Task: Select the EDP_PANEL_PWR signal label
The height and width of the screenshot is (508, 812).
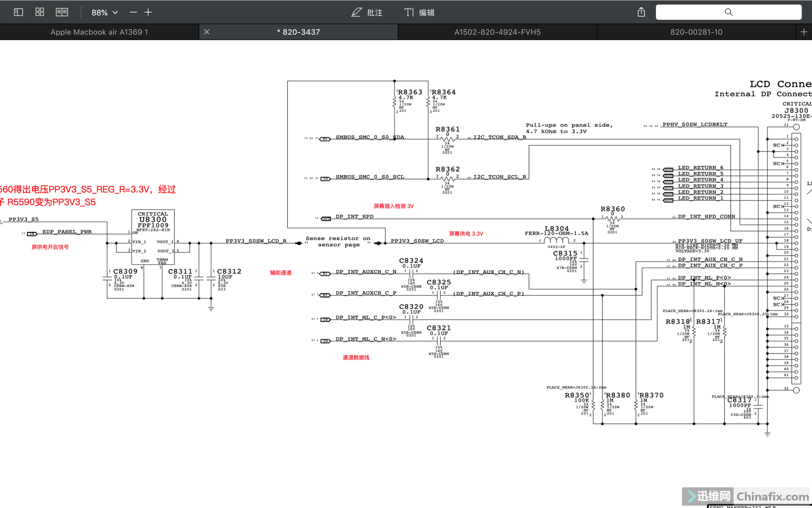Action: click(x=67, y=232)
